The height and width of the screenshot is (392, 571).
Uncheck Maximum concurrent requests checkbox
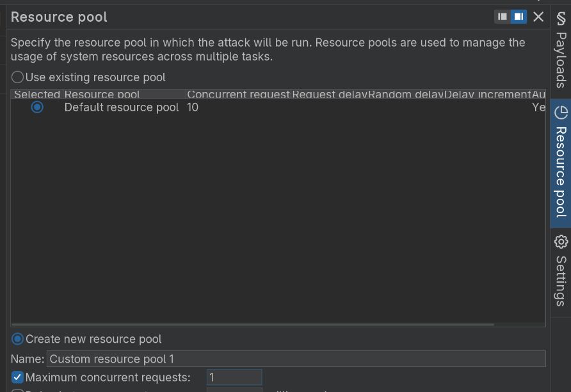[18, 377]
